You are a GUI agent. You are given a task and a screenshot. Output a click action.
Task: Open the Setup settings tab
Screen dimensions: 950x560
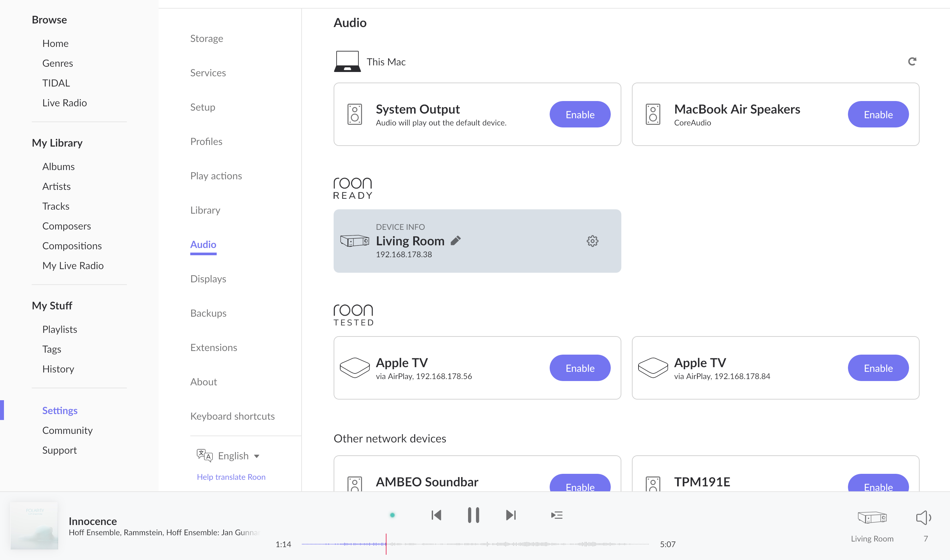(x=203, y=107)
